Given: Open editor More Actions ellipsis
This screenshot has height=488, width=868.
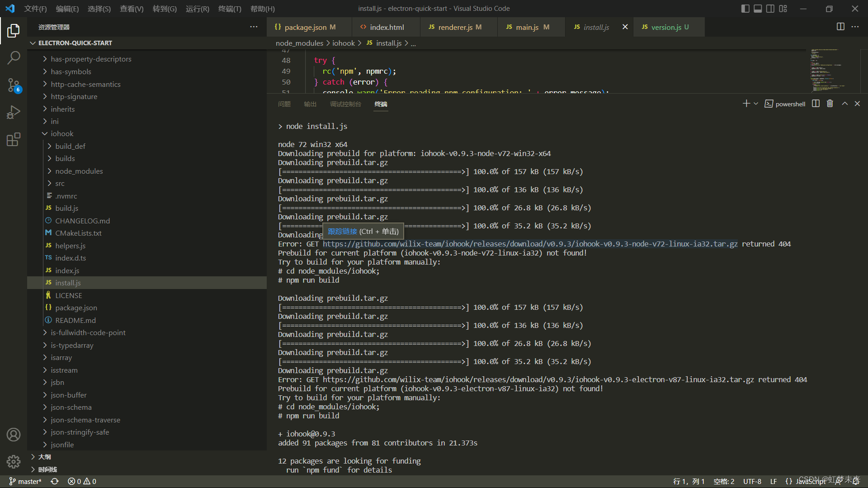Looking at the screenshot, I should (x=855, y=27).
